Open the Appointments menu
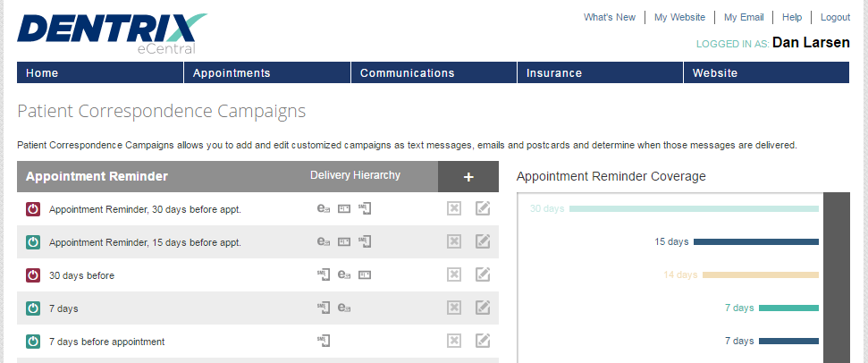The width and height of the screenshot is (868, 363). (x=267, y=72)
